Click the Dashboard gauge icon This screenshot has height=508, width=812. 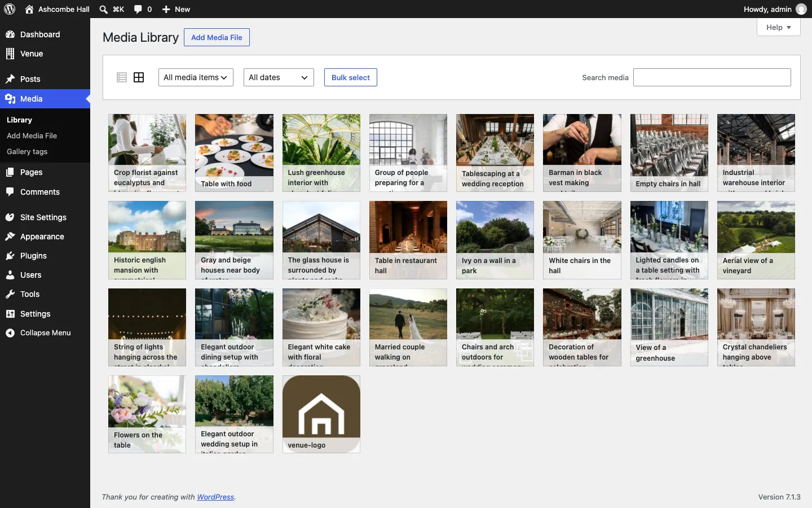click(10, 34)
